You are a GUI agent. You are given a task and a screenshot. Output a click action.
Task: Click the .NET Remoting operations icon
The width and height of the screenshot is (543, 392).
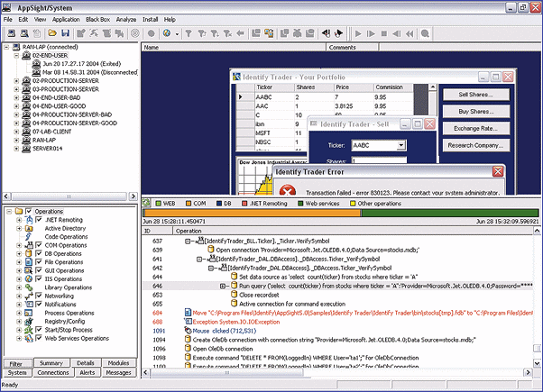[x=29, y=220]
